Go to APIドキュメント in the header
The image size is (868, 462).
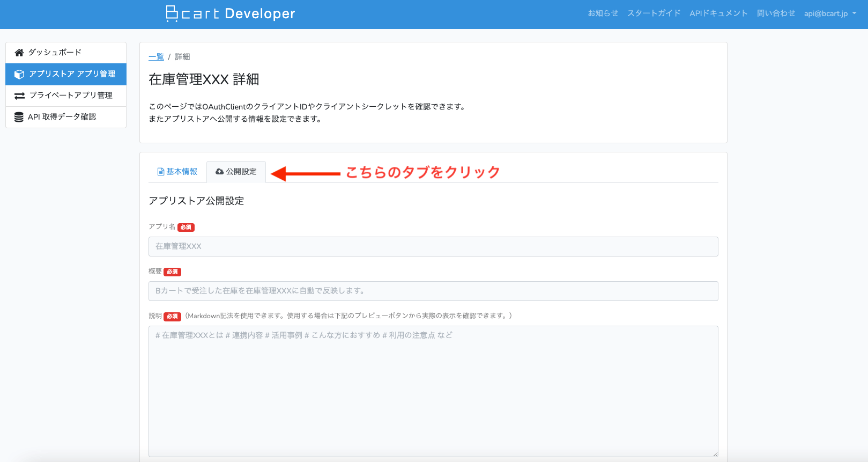(718, 13)
